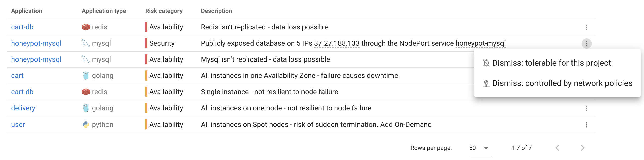
Task: Click the honeypot-mysql NodePort service link in description
Action: [480, 43]
